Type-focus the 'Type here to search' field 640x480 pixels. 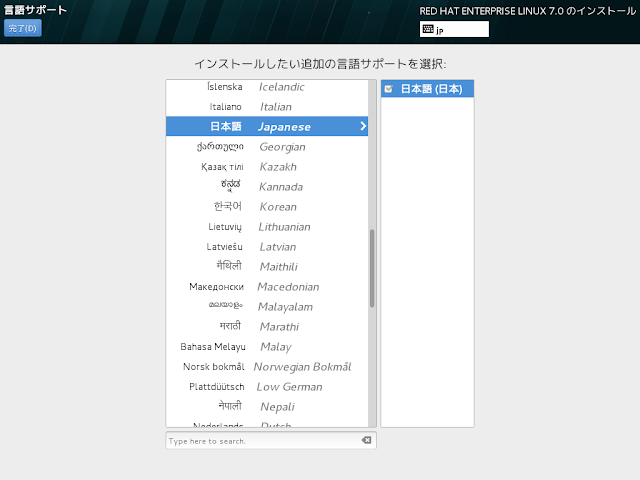coord(271,441)
